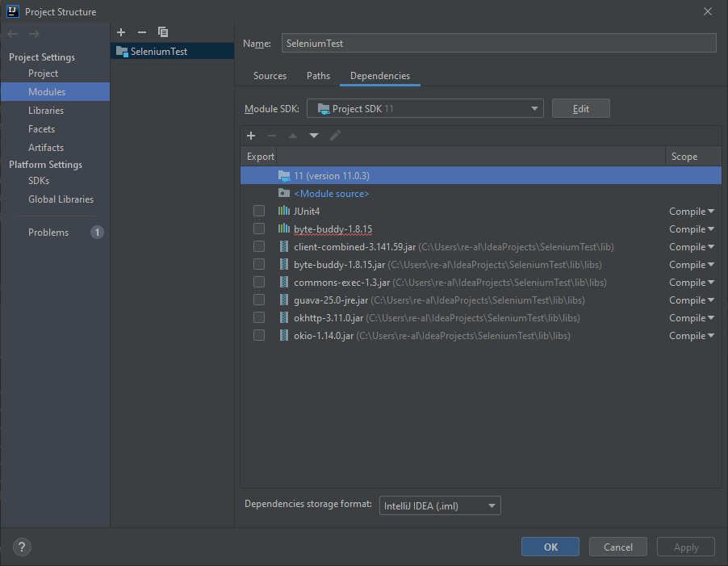Click inside the module Name field
The width and height of the screenshot is (728, 566).
(499, 43)
